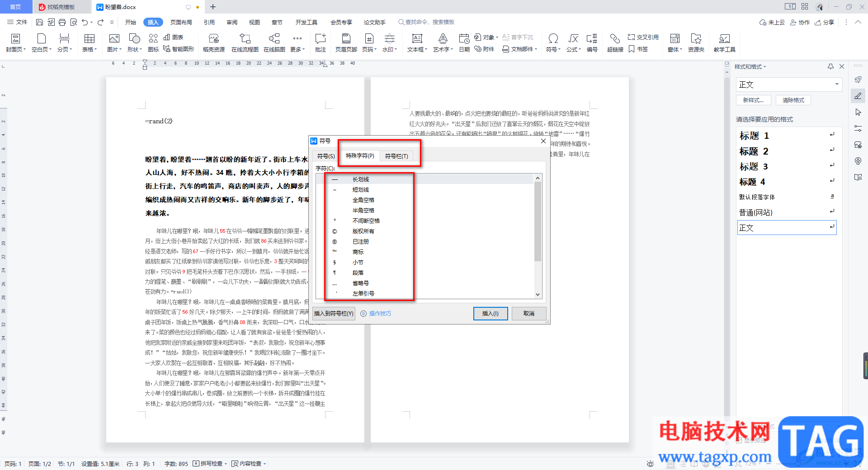Switch to the 页面布局 ribbon tab
Screen dimensions: 868x470
[x=181, y=22]
